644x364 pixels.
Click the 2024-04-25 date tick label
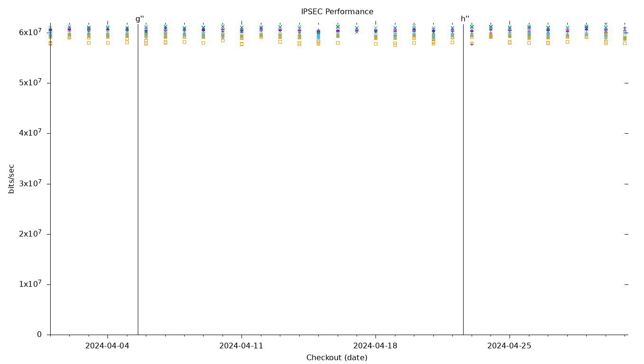(x=509, y=346)
